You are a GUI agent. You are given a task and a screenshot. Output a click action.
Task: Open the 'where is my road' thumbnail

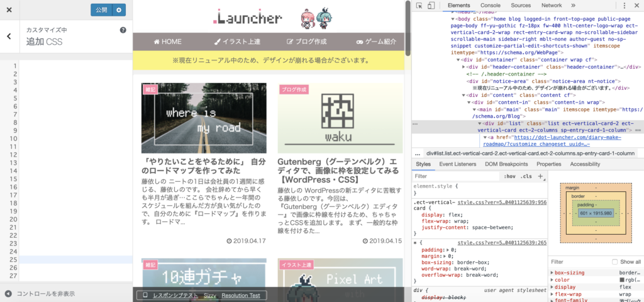point(204,118)
